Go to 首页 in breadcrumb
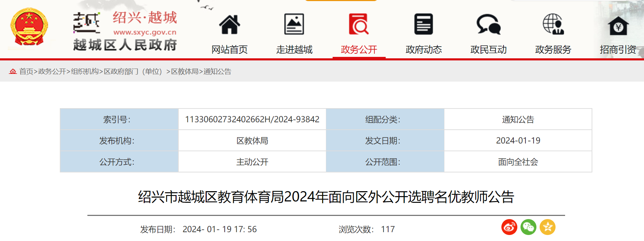Viewport: 644px width, 241px height. 26,71
